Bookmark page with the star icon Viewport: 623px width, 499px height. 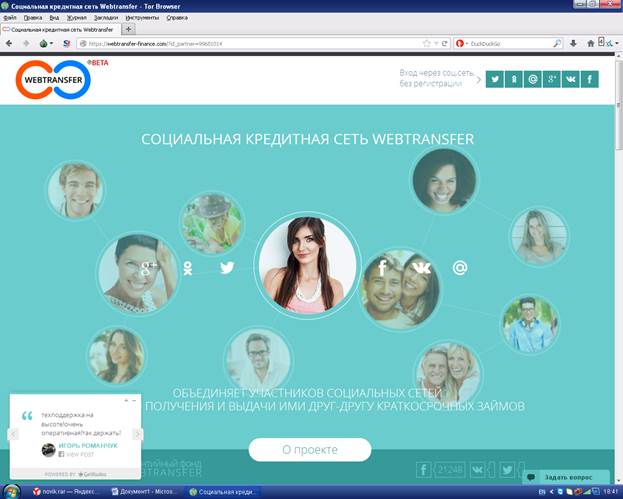pos(426,43)
